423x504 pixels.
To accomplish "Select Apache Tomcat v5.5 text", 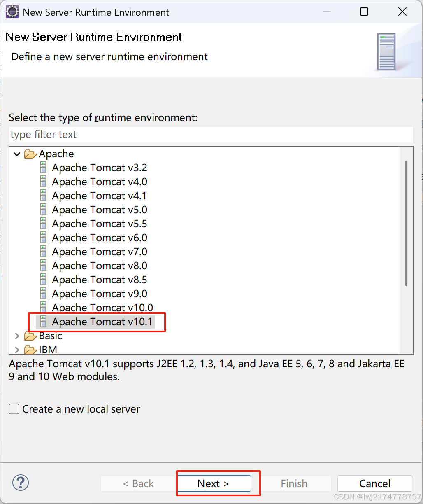I will [100, 224].
